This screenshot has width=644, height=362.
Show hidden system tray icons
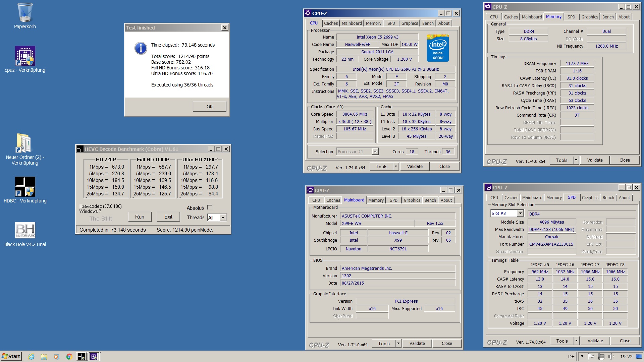tap(582, 356)
